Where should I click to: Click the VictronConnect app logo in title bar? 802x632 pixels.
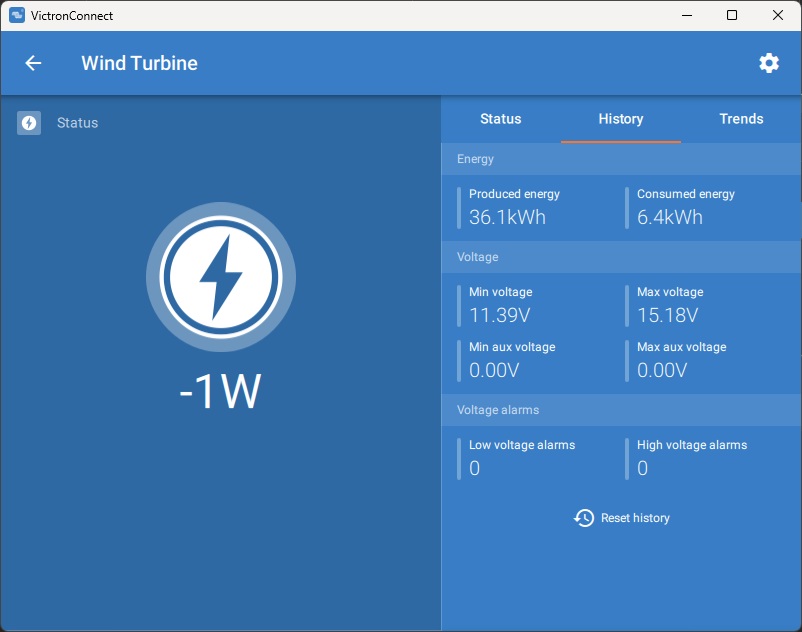point(17,15)
